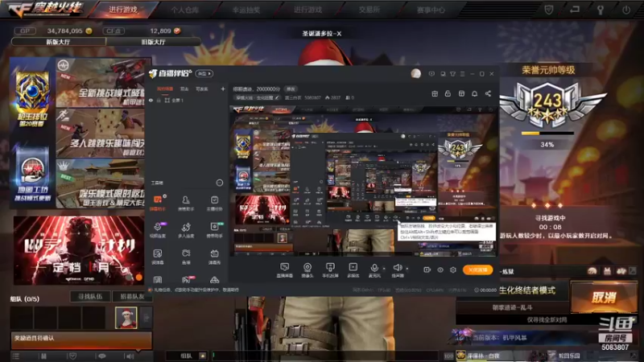Click the 招募队友 button
The width and height of the screenshot is (644, 362).
pos(132,296)
